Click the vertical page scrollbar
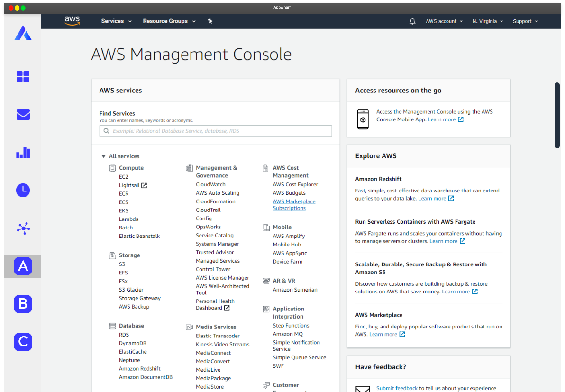This screenshot has height=392, width=565. (557, 116)
